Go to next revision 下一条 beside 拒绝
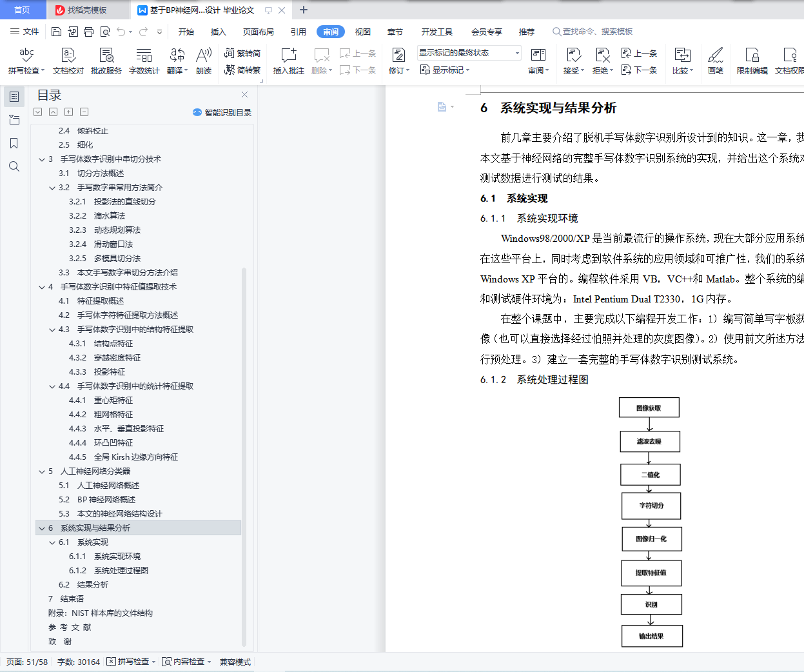 (640, 70)
